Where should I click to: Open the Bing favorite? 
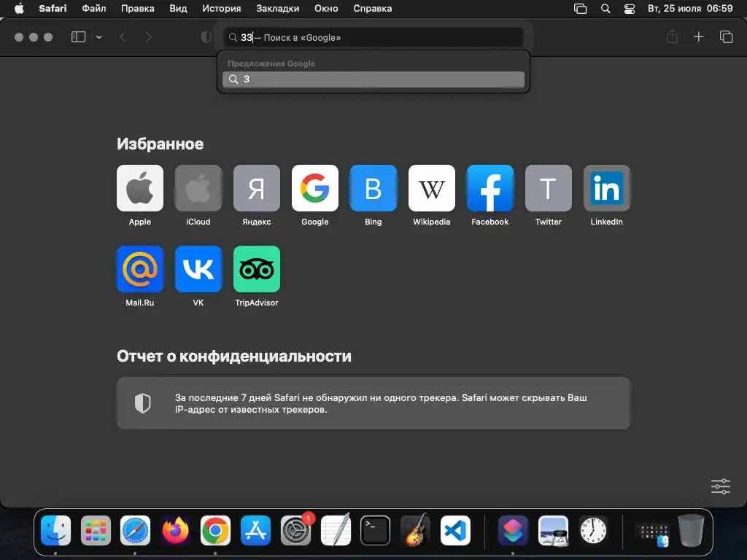point(373,188)
